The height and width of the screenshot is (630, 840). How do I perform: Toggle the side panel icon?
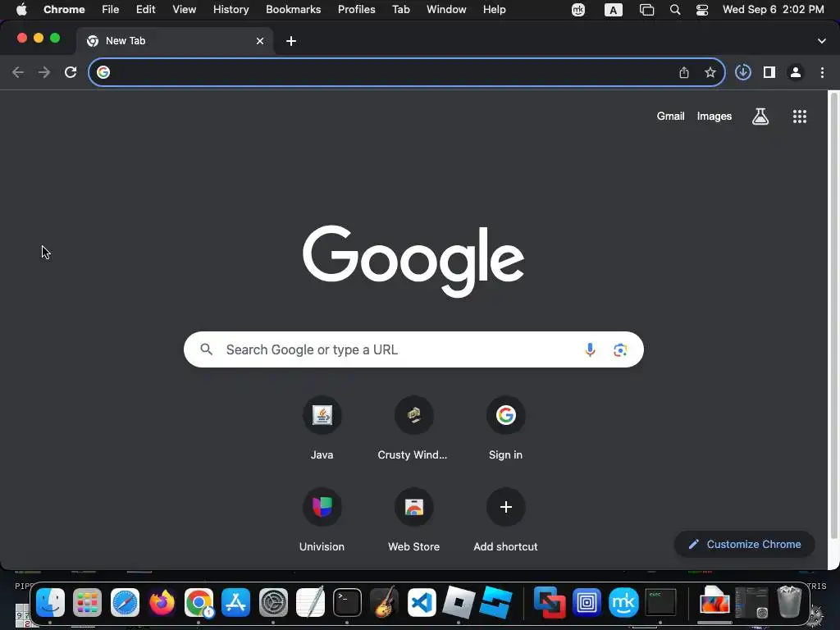[x=769, y=72]
